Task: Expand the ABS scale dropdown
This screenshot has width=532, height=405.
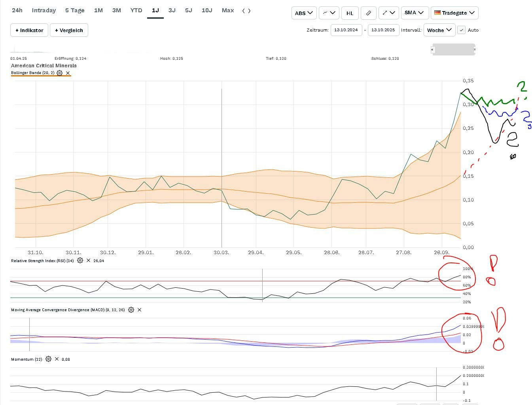Action: pyautogui.click(x=304, y=13)
